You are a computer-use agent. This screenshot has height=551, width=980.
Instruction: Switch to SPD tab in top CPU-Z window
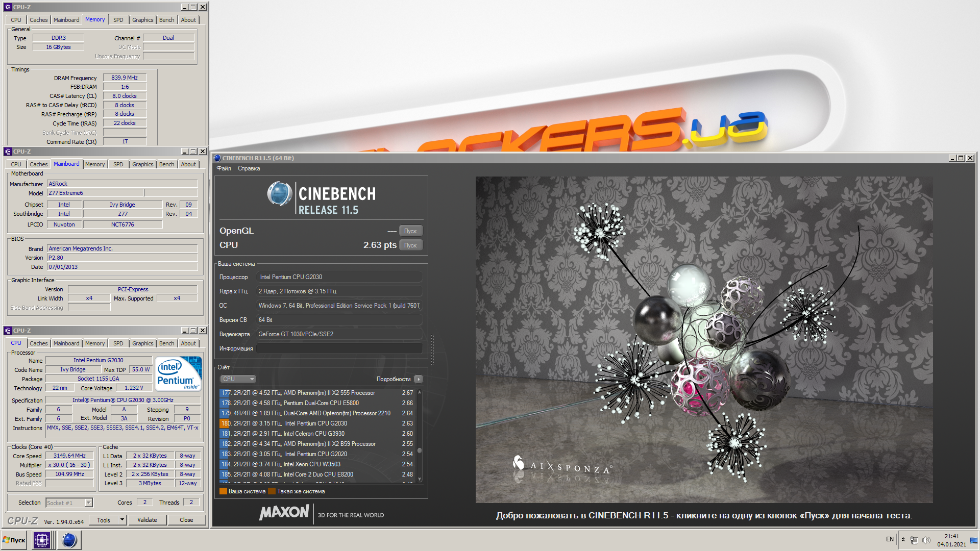(118, 20)
